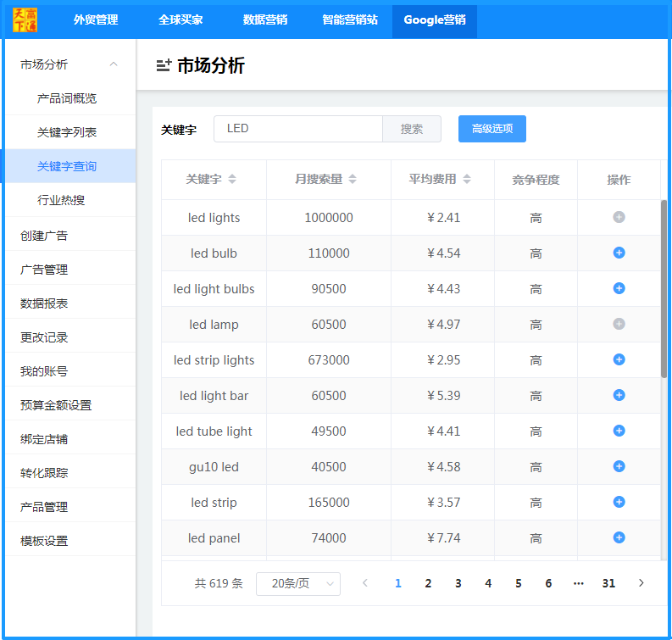Click the 天下通 logo icon
The image size is (672, 640).
pos(25,19)
